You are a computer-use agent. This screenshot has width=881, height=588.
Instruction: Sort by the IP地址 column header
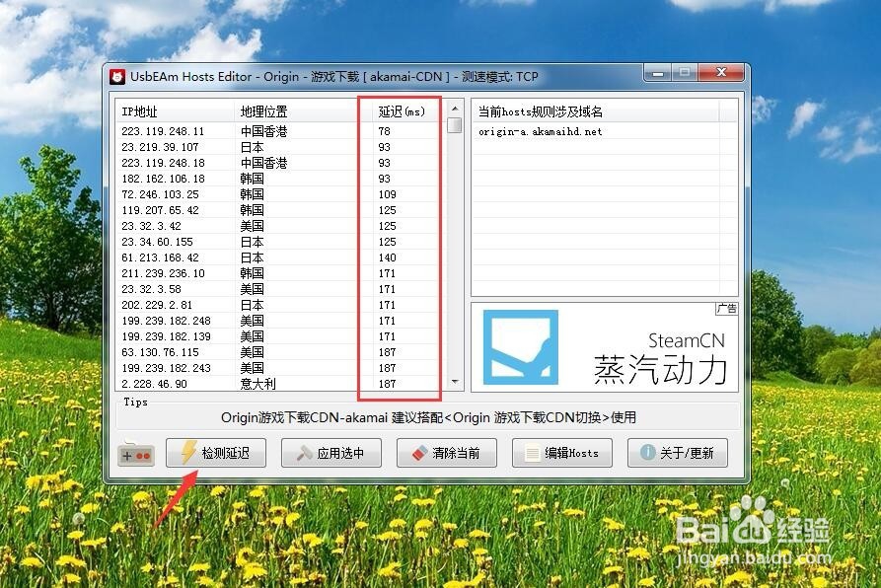point(175,111)
